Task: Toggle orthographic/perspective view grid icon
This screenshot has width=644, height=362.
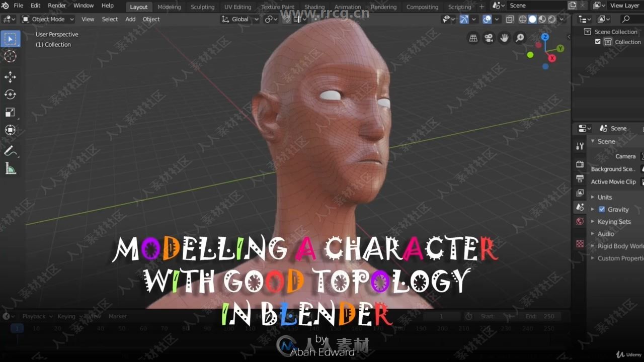Action: coord(473,38)
